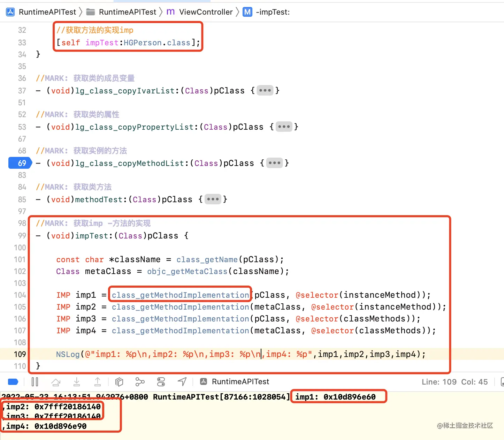Expand folded body of lg_class_copyMethodList method
The width and height of the screenshot is (504, 440).
[x=274, y=163]
